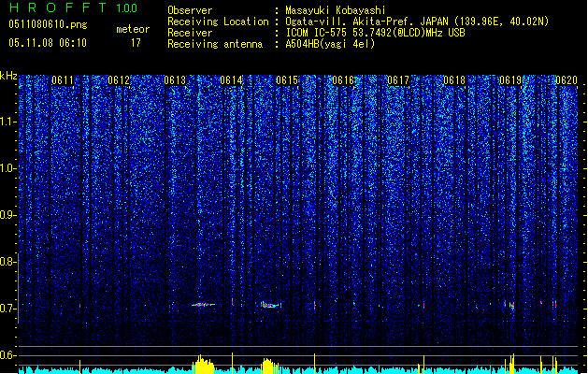Click the 0612 time marker

[x=119, y=80]
